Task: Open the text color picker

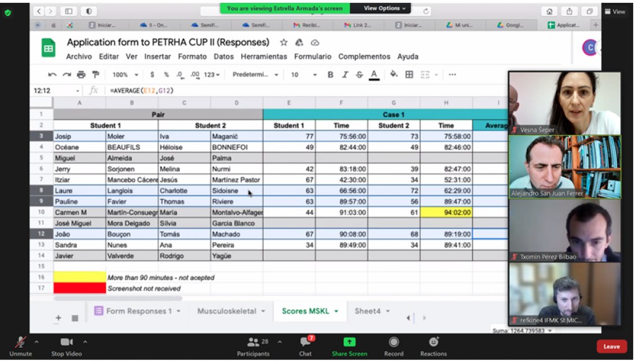Action: click(374, 75)
